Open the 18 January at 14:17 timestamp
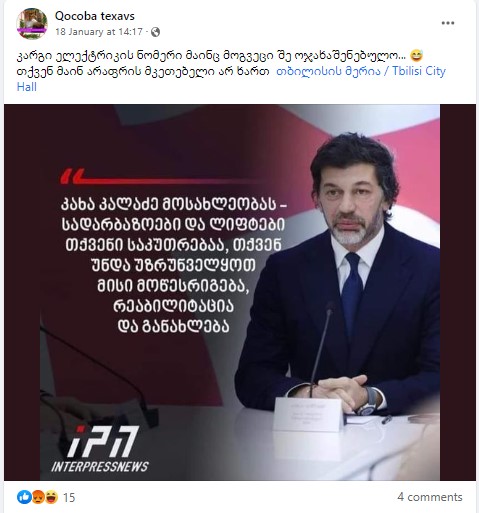479x513 pixels. tap(99, 32)
